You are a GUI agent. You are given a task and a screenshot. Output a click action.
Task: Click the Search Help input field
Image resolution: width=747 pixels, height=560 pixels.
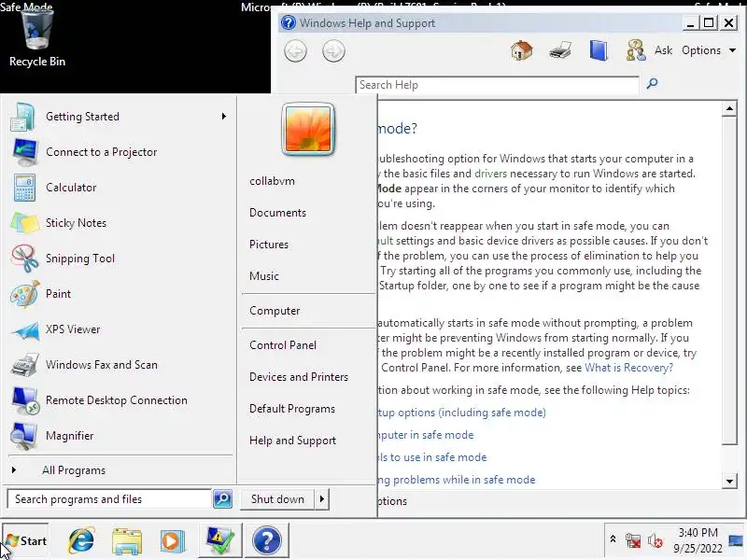(498, 85)
